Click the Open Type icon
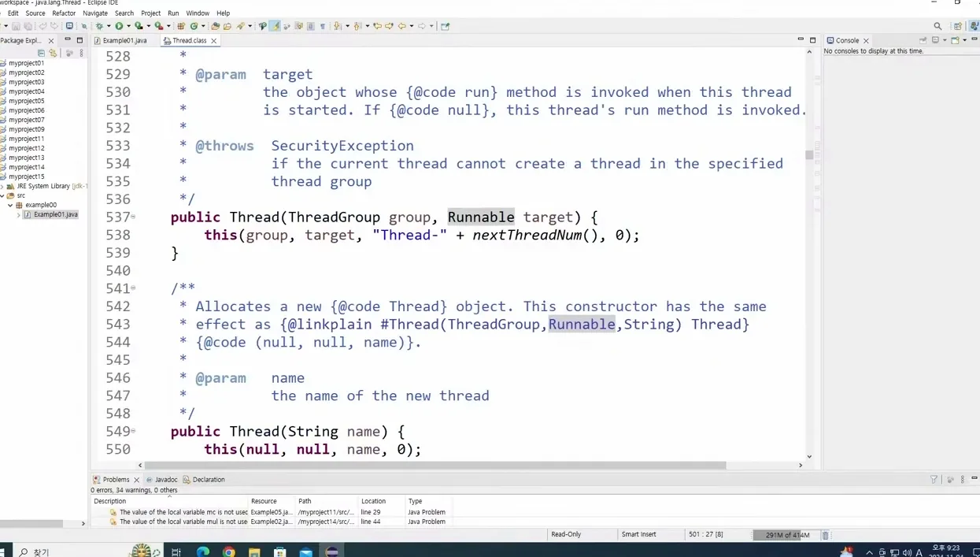Screen dimensions: 980x557 (215, 26)
